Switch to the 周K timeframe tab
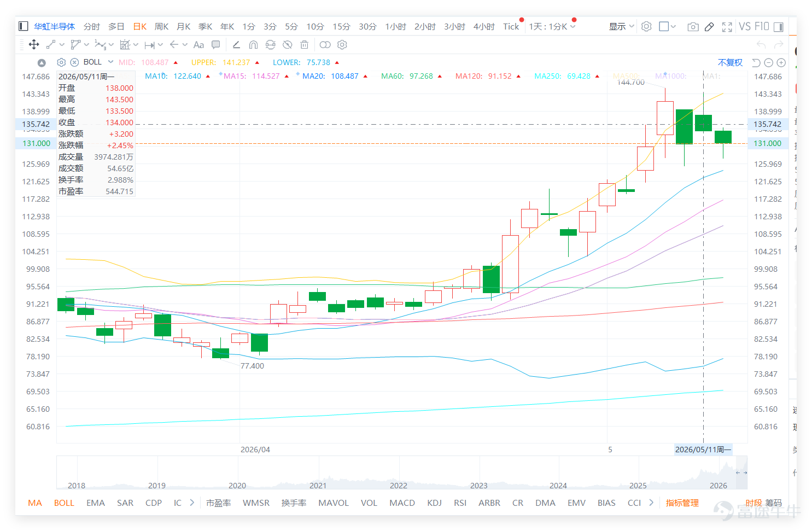This screenshot has width=812, height=531. tap(161, 26)
